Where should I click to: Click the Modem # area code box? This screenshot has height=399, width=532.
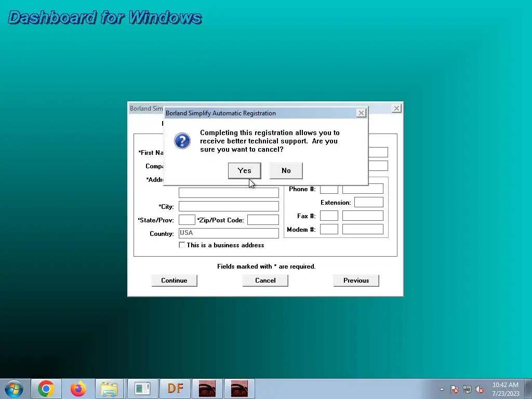click(x=329, y=229)
